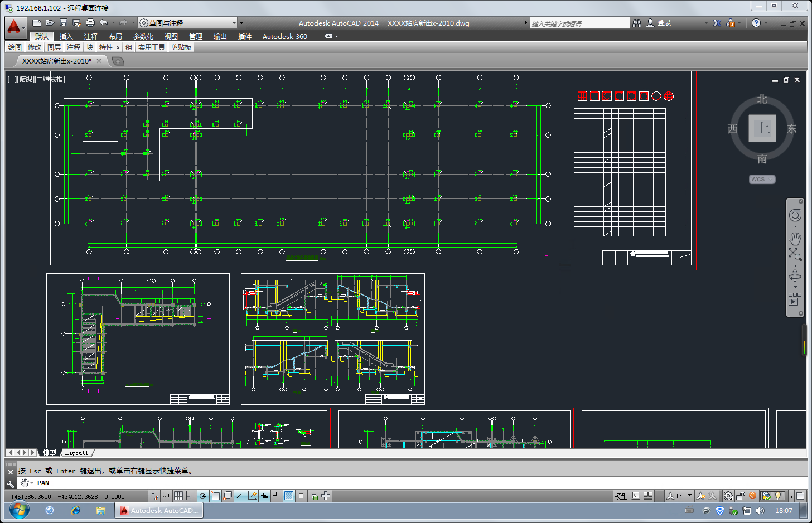Toggle Object Snap in status bar
Screen dimensions: 812x523
(x=215, y=496)
